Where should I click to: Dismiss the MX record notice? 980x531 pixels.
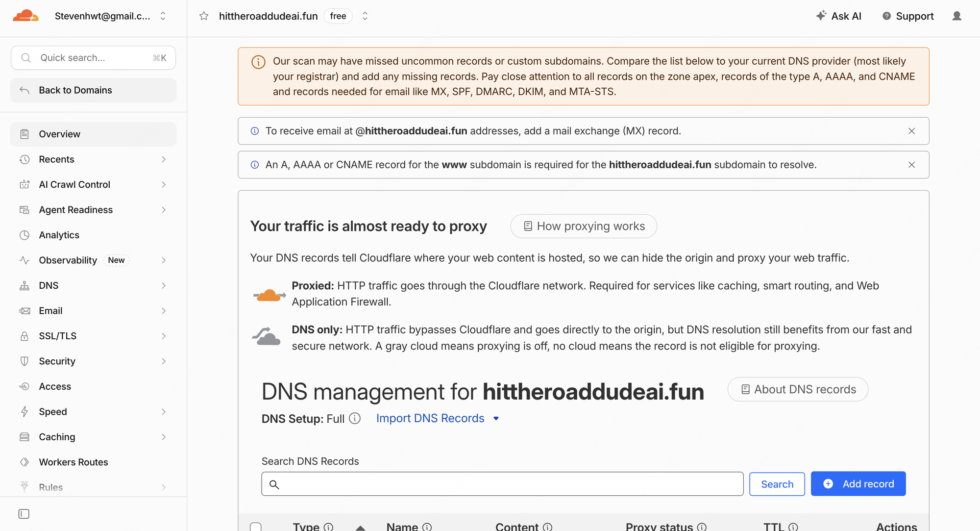pos(911,131)
